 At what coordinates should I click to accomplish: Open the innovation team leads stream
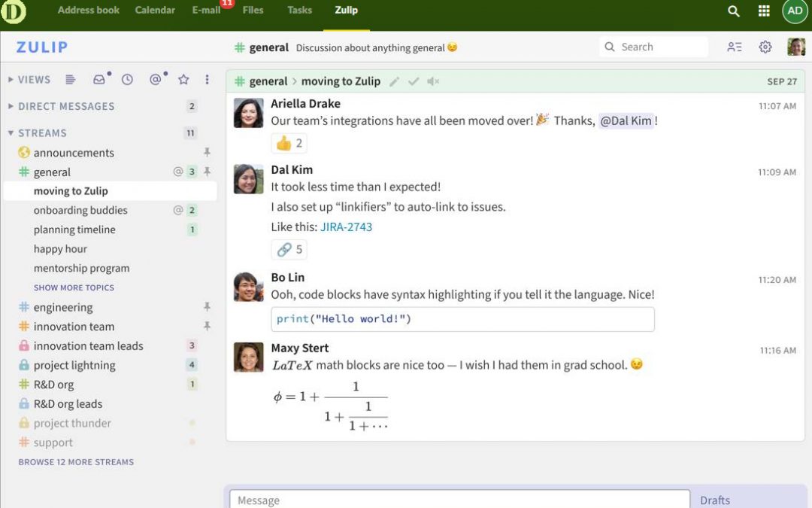coord(88,345)
